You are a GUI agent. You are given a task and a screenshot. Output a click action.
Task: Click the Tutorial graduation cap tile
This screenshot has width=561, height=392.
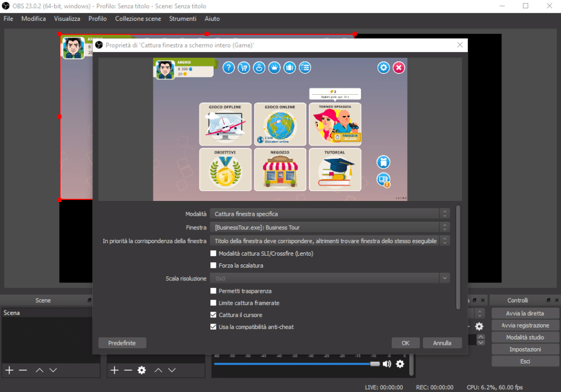[x=335, y=170]
